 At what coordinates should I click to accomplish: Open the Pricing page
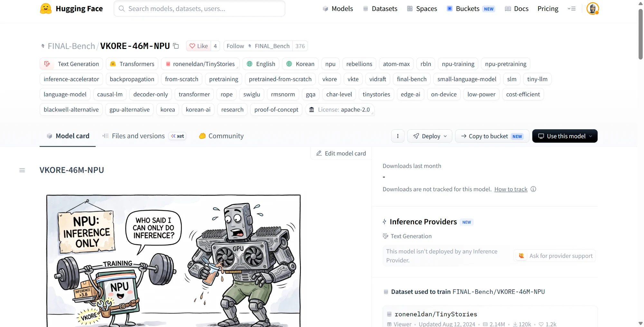click(x=548, y=9)
